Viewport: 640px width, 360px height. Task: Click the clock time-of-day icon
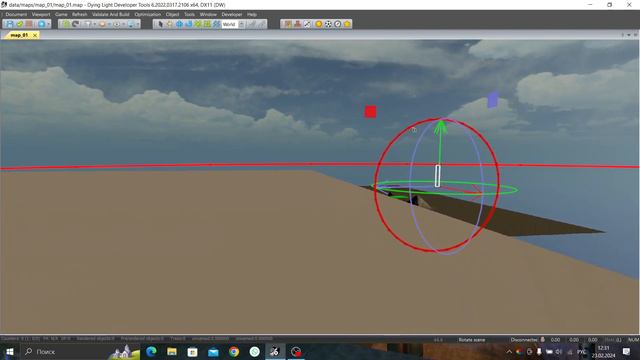pyautogui.click(x=338, y=24)
